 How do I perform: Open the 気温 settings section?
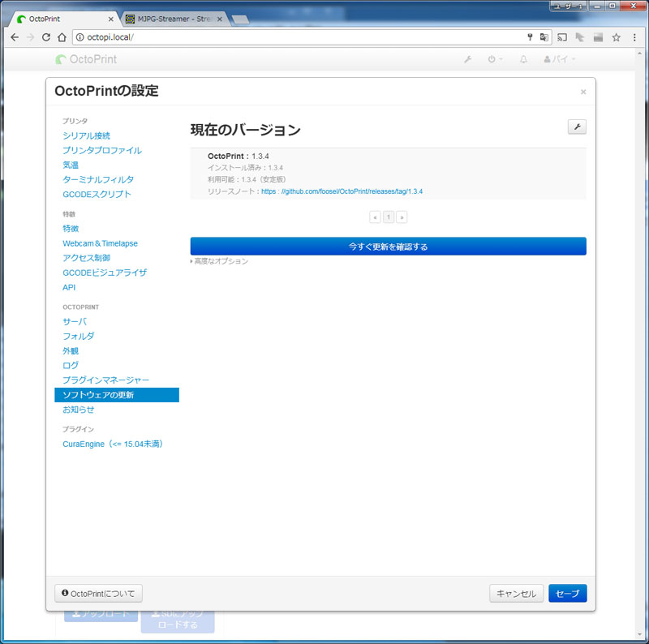click(71, 165)
